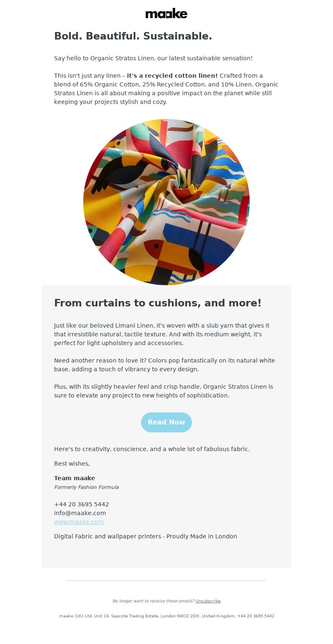This screenshot has height=644, width=333.
Task: Click 'Here's to creativity, conscience' sentence
Action: (152, 449)
